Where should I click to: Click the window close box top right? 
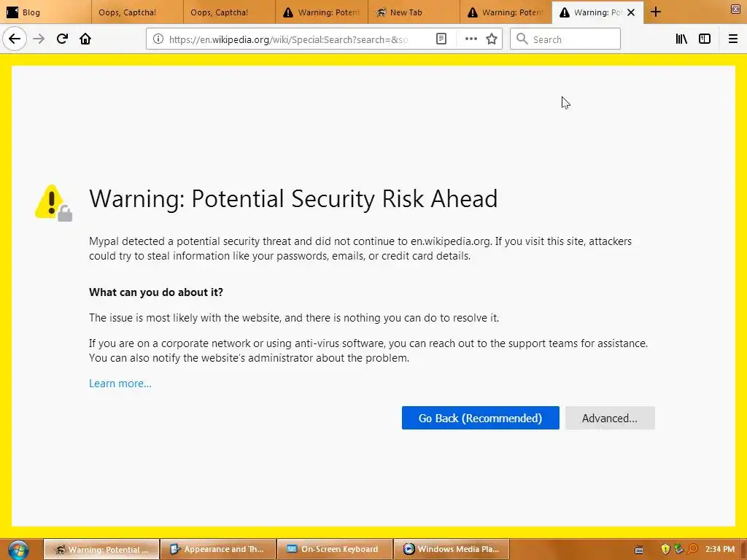(736, 9)
